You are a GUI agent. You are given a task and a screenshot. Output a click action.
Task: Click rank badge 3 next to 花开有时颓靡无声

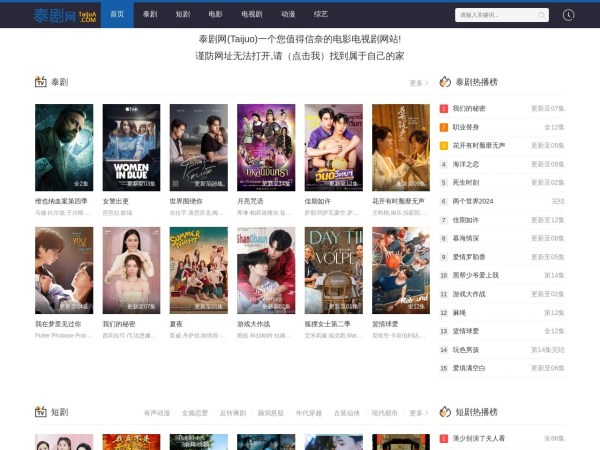[443, 146]
